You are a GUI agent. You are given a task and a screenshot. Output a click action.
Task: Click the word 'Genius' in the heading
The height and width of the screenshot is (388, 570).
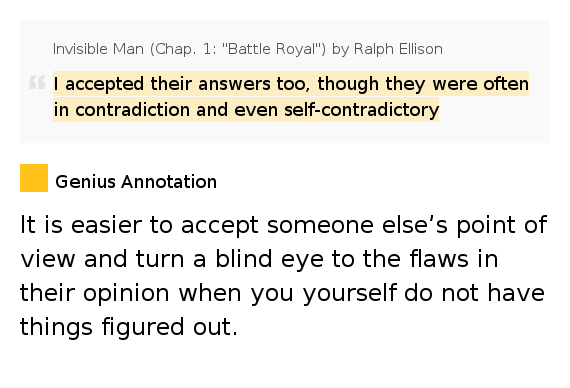point(85,181)
